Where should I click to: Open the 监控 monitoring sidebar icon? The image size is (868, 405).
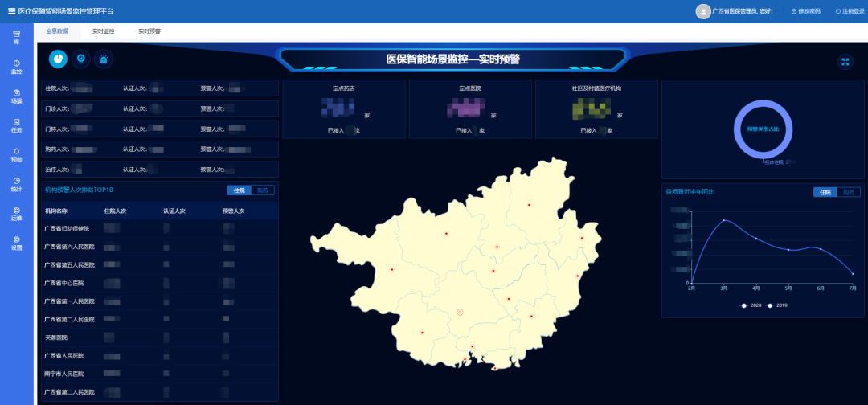[17, 67]
